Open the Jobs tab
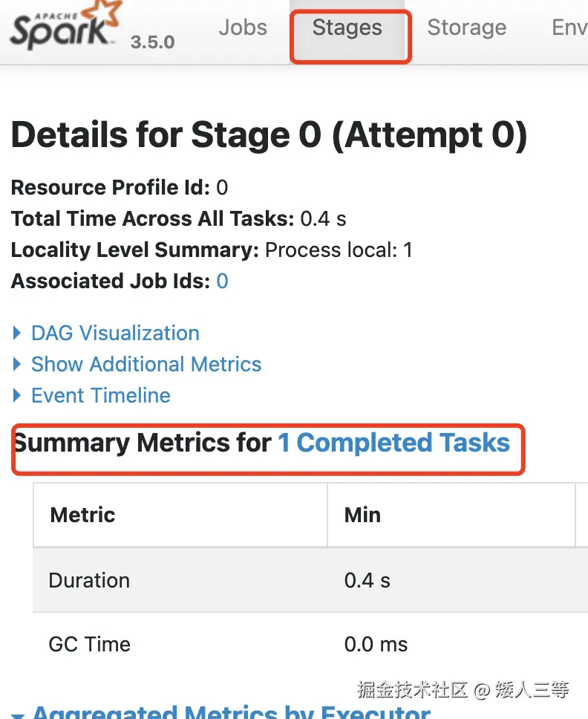Screen dimensions: 588x719 (243, 28)
